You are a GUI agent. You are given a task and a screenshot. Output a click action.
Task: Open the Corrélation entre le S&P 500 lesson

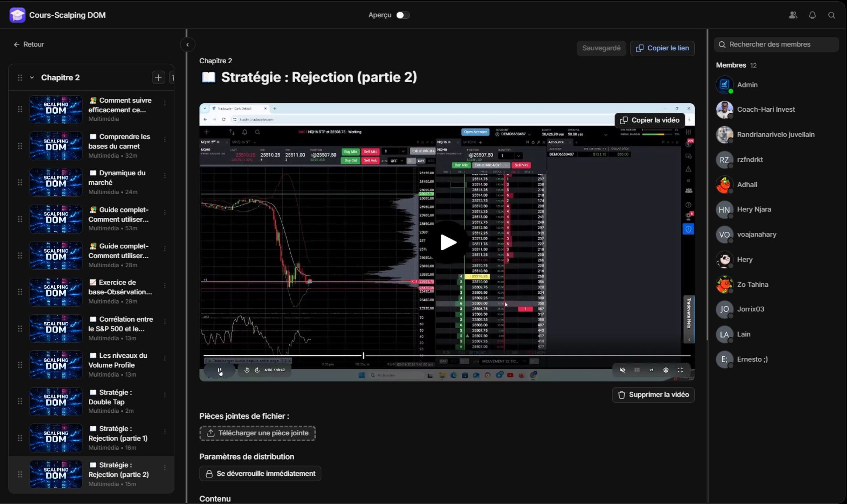91,328
